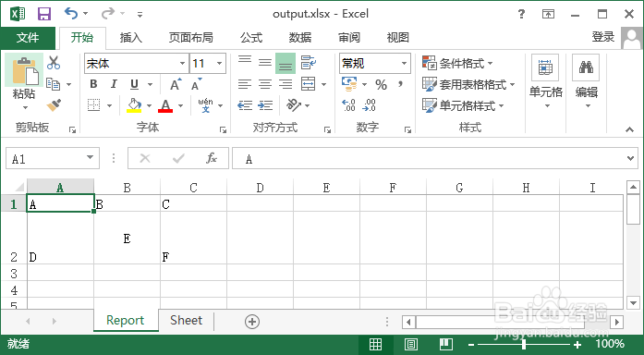Open 编辑 Editing group button
Image resolution: width=644 pixels, height=355 pixels.
tap(586, 82)
